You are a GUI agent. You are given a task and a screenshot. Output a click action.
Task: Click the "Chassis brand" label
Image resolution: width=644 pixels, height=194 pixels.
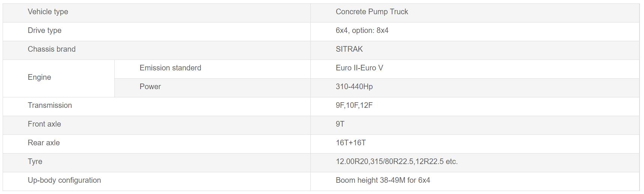coord(52,49)
